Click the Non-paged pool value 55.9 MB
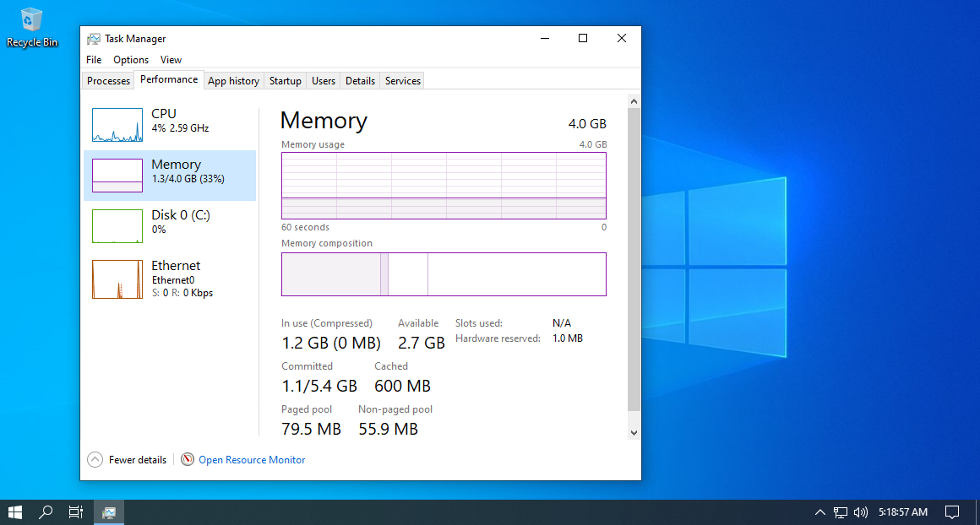980x525 pixels. coord(388,430)
